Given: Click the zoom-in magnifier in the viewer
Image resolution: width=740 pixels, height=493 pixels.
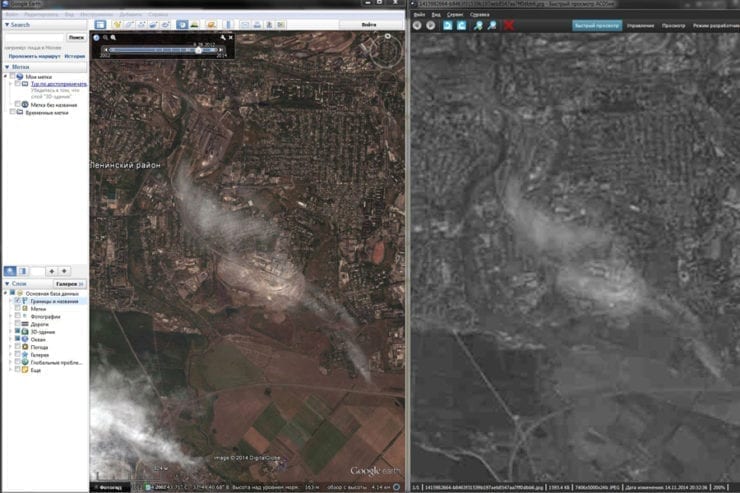Looking at the screenshot, I should click(x=478, y=25).
